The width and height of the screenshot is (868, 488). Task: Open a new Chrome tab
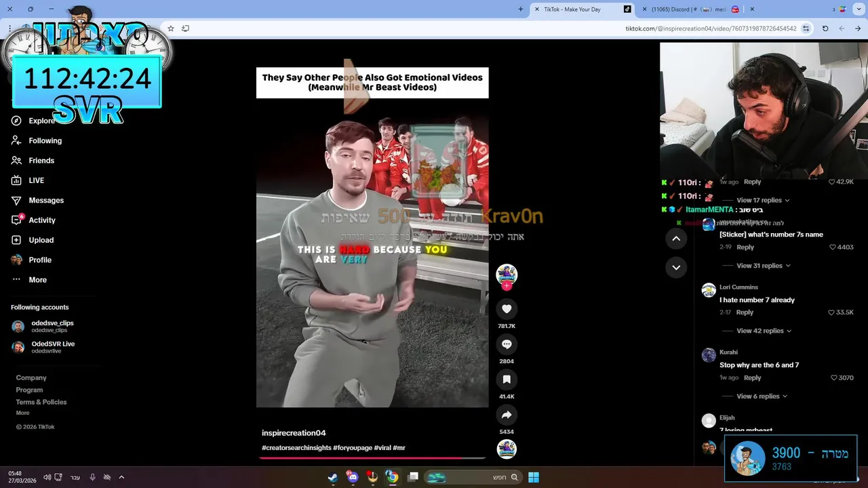click(521, 9)
